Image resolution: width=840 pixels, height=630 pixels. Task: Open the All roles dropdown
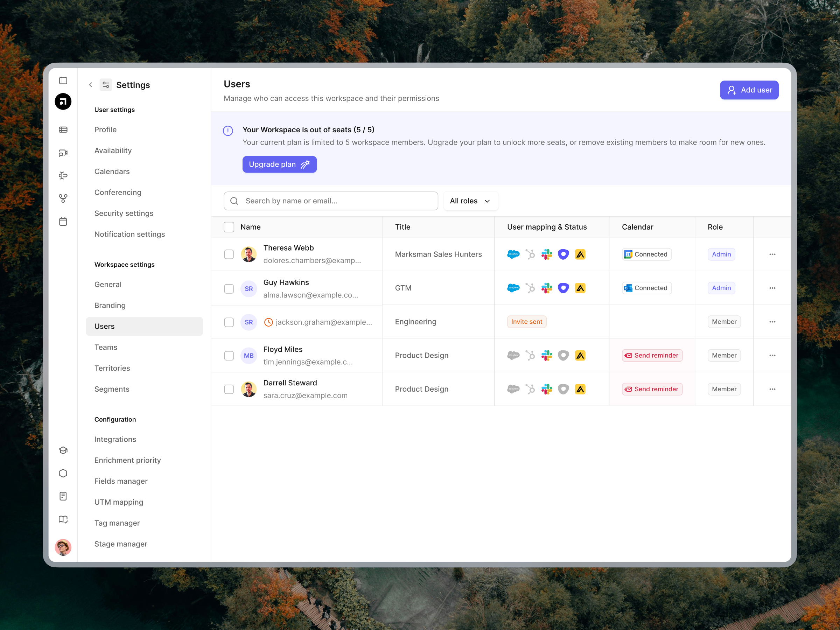click(x=470, y=201)
